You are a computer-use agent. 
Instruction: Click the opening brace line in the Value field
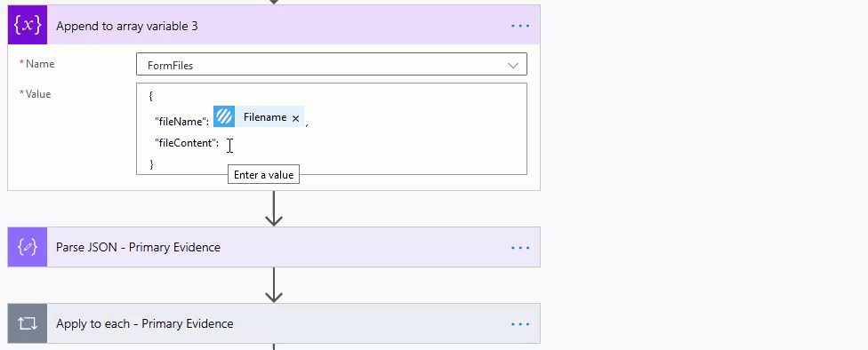[x=150, y=96]
